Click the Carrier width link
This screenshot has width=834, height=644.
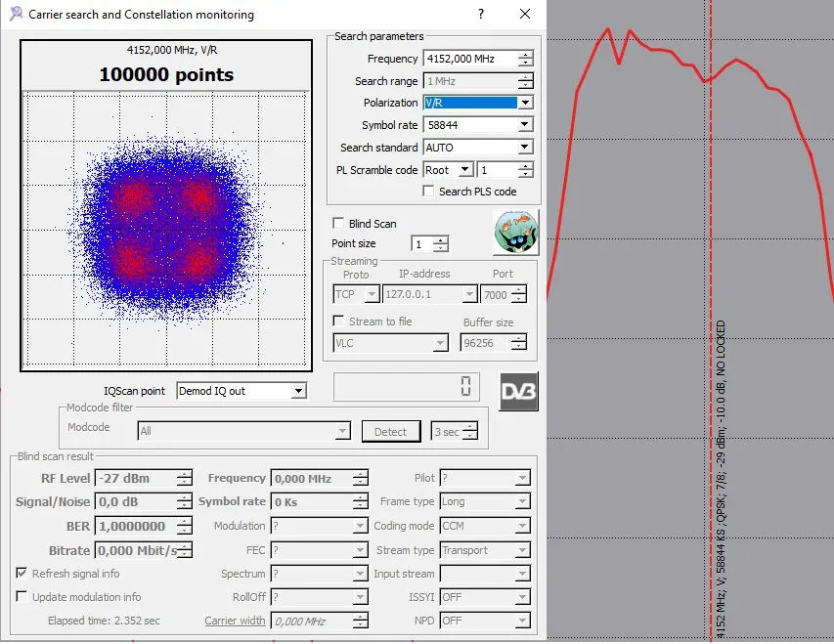[x=235, y=621]
